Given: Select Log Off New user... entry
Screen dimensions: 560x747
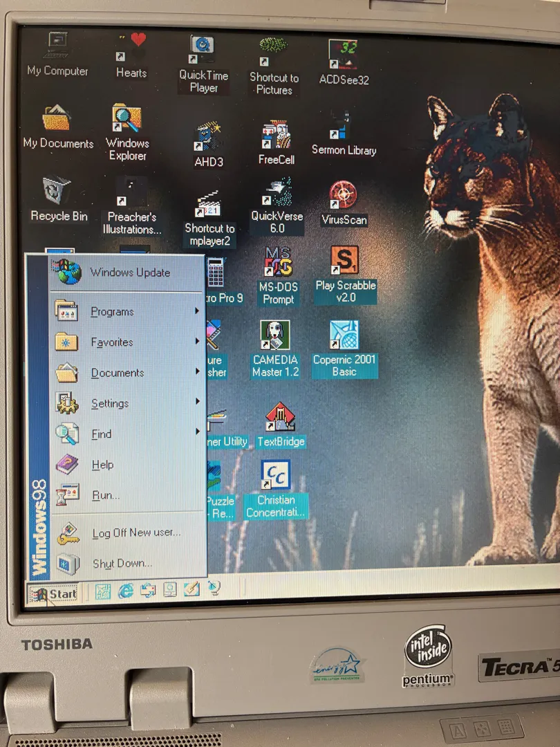Looking at the screenshot, I should pyautogui.click(x=136, y=533).
